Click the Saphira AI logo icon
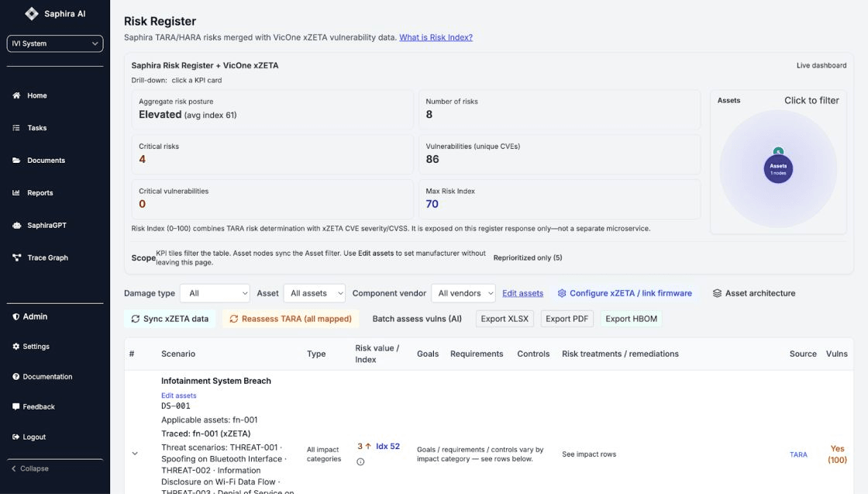Image resolution: width=868 pixels, height=494 pixels. click(32, 14)
